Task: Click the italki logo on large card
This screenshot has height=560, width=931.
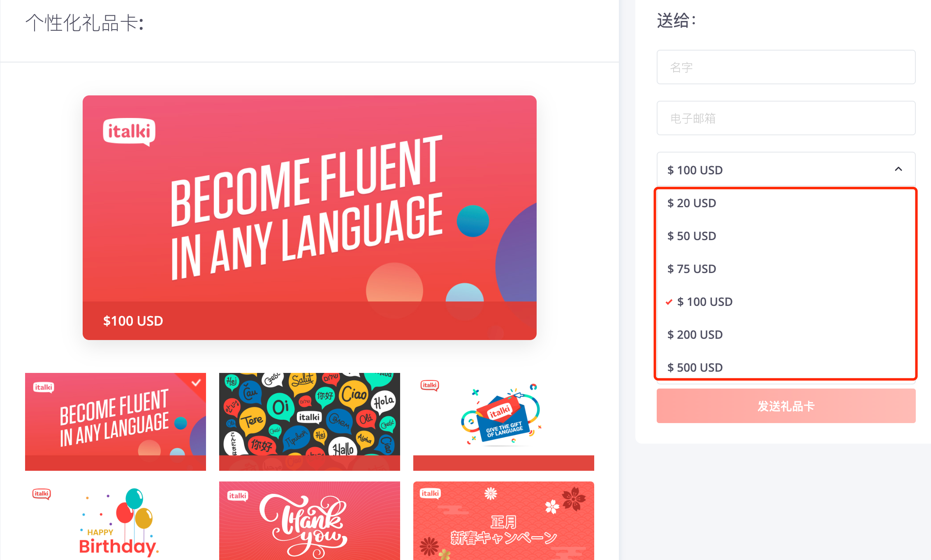Action: 129,132
